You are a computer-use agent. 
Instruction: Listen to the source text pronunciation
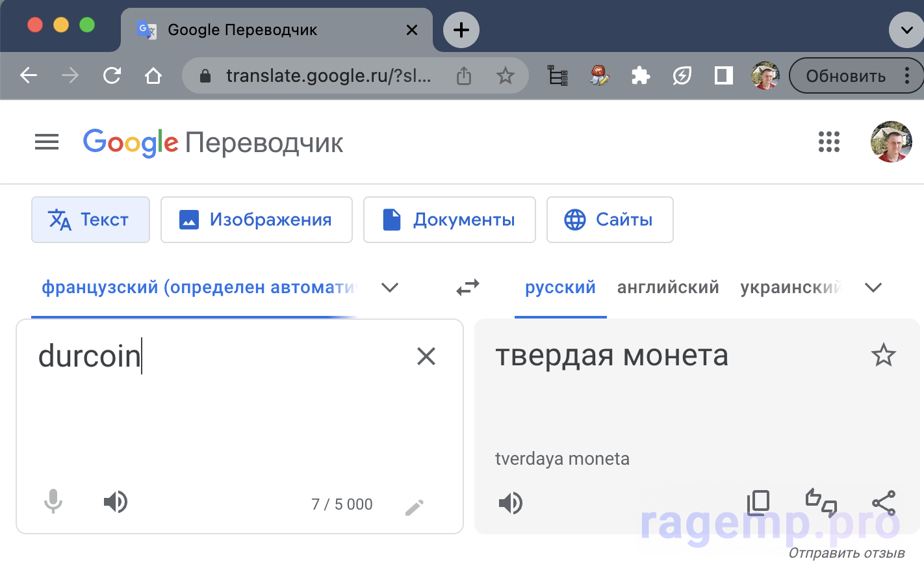pyautogui.click(x=116, y=502)
